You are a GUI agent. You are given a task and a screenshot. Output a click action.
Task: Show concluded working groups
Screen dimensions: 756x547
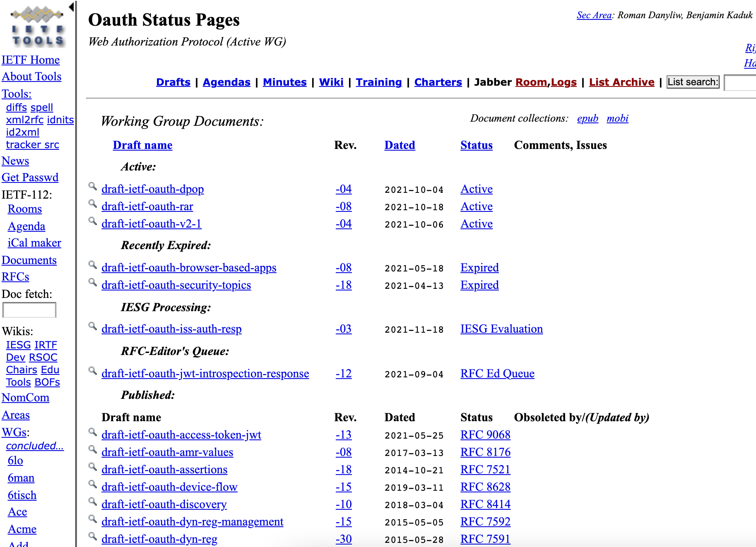click(x=35, y=446)
